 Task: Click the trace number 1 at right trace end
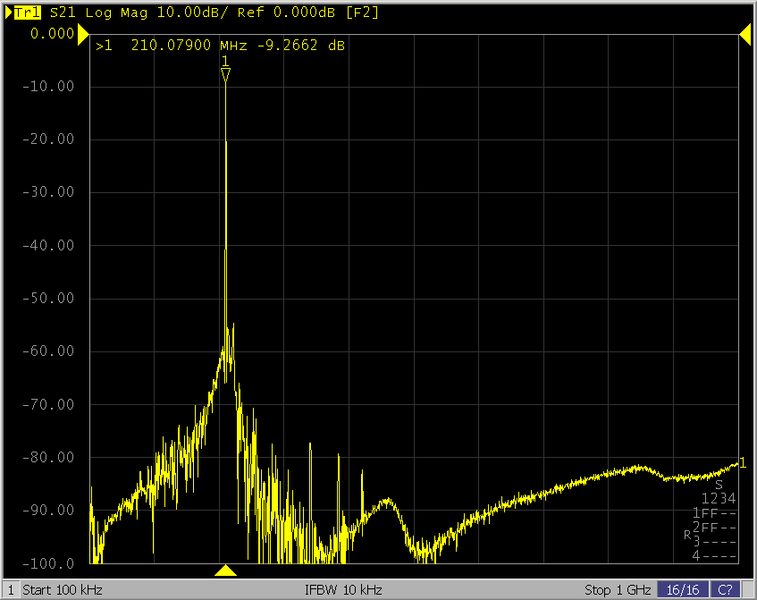[x=742, y=462]
